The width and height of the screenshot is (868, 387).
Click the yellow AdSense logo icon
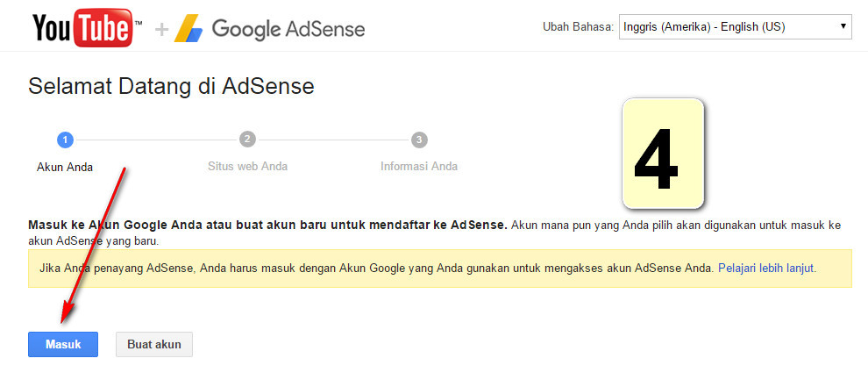click(x=188, y=29)
